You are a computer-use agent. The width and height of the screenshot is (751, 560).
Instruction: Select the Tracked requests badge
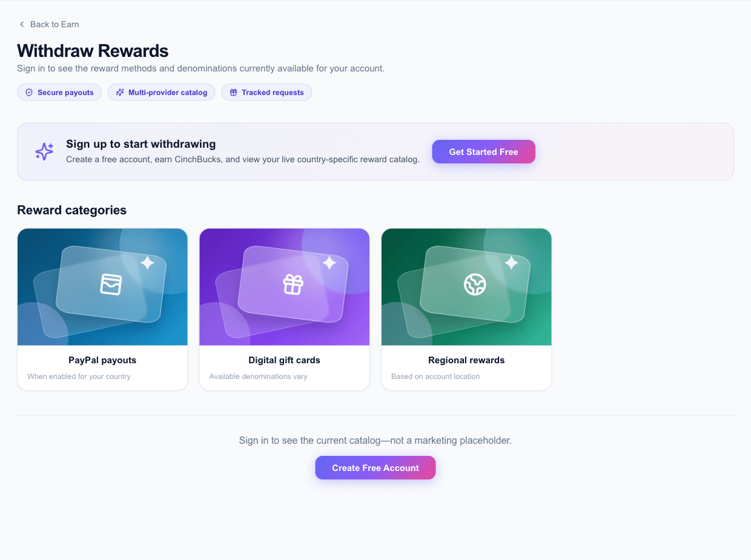pos(266,93)
